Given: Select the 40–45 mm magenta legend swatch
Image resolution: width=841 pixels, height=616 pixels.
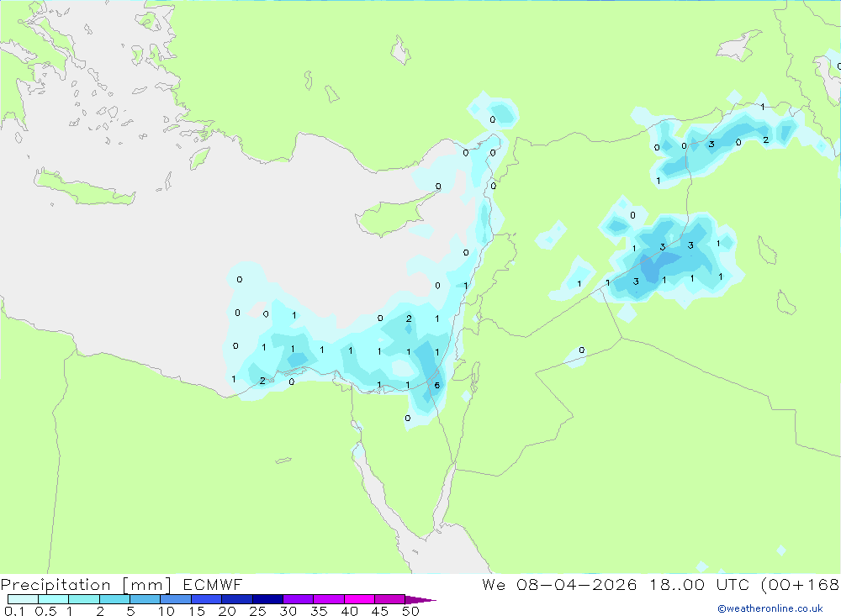Looking at the screenshot, I should tap(359, 599).
